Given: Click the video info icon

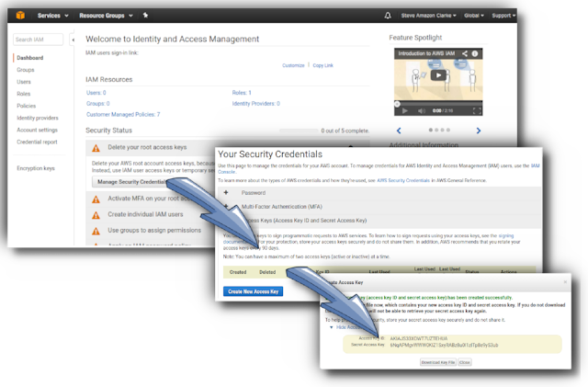Looking at the screenshot, I should [475, 53].
